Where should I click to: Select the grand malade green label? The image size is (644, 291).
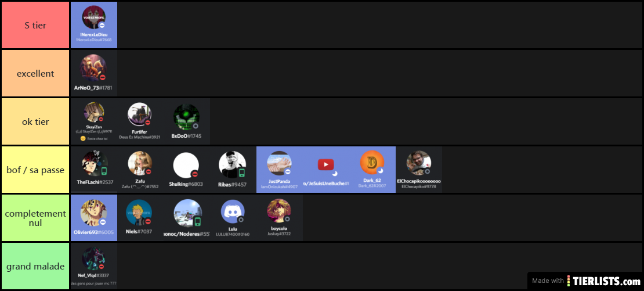coord(35,266)
